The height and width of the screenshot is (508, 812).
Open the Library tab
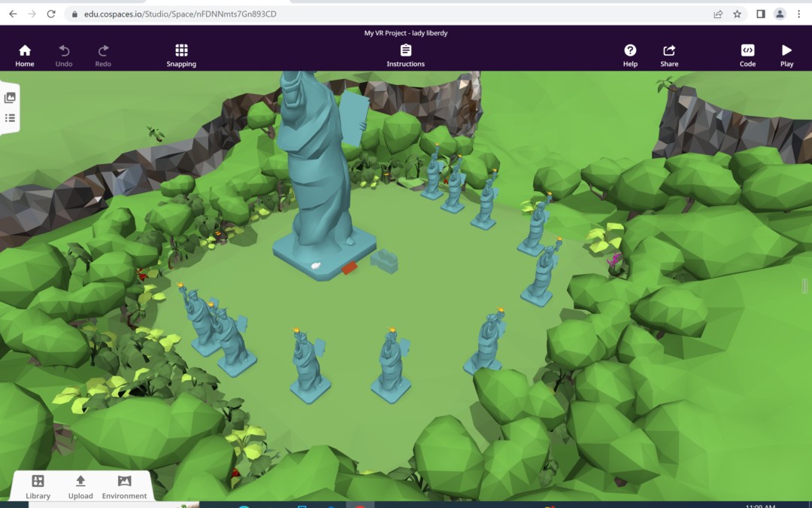(38, 487)
